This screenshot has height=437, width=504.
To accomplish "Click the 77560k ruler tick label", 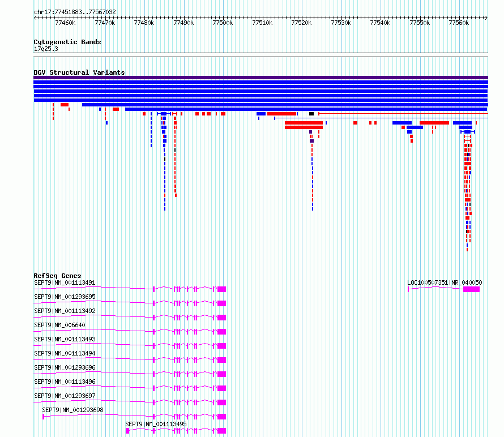I will coord(459,23).
